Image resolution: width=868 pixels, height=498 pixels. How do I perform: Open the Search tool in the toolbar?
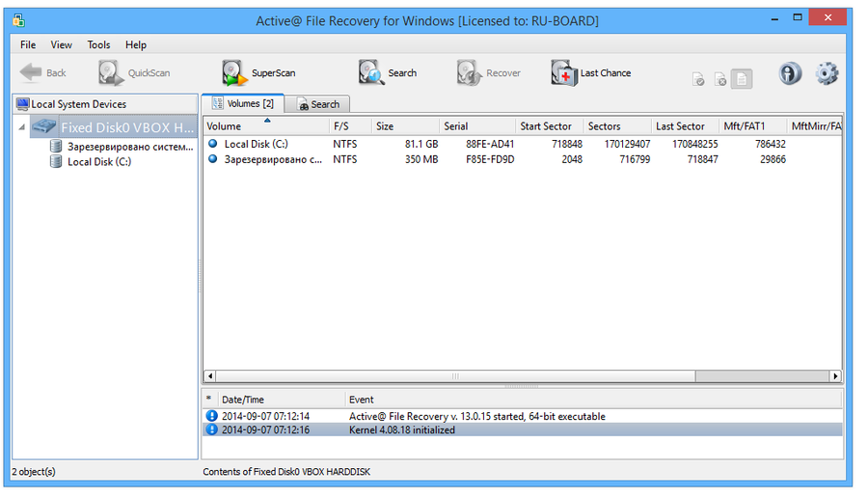(x=387, y=72)
